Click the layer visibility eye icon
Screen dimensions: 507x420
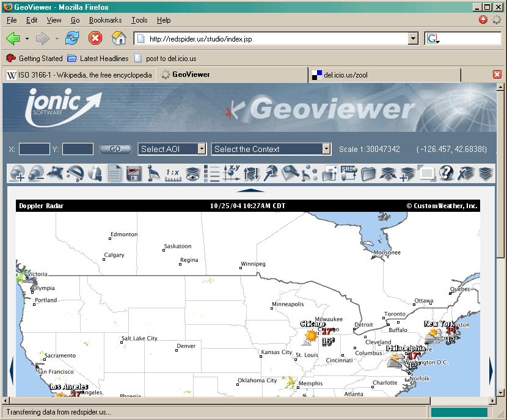click(x=192, y=174)
